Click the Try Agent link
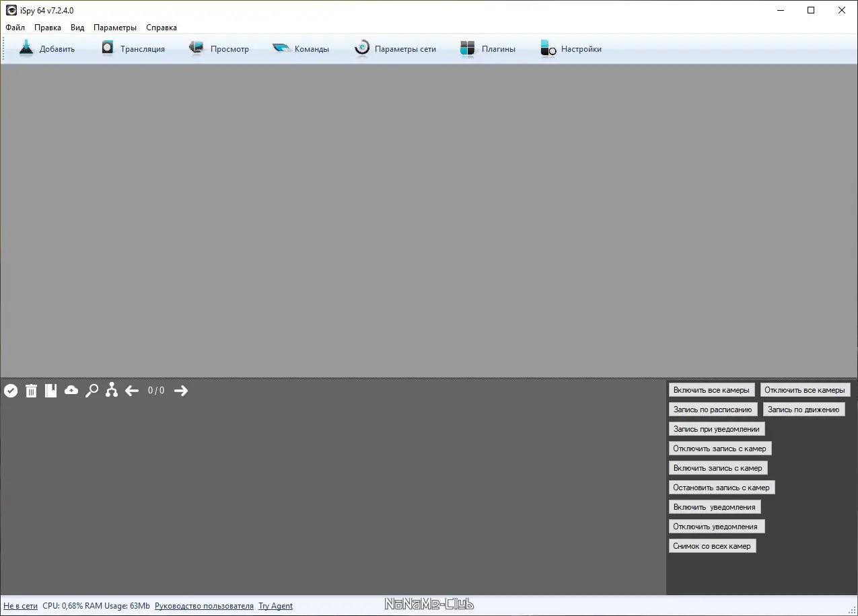The image size is (858, 616). tap(275, 606)
